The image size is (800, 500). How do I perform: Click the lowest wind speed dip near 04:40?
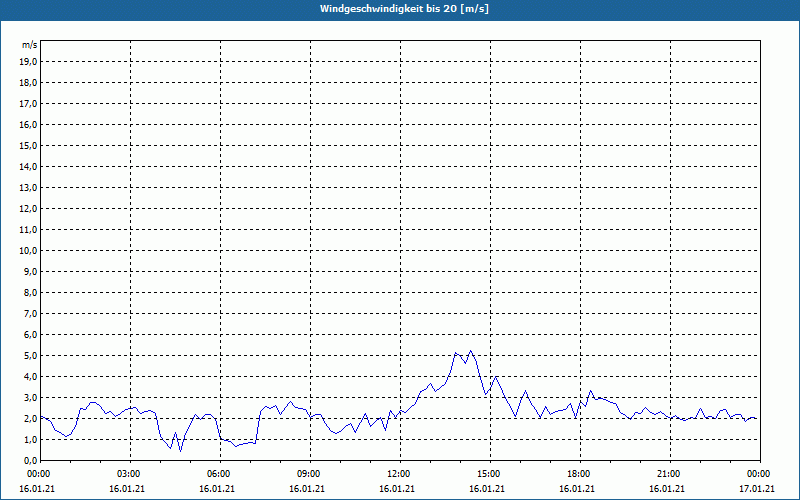coord(180,451)
